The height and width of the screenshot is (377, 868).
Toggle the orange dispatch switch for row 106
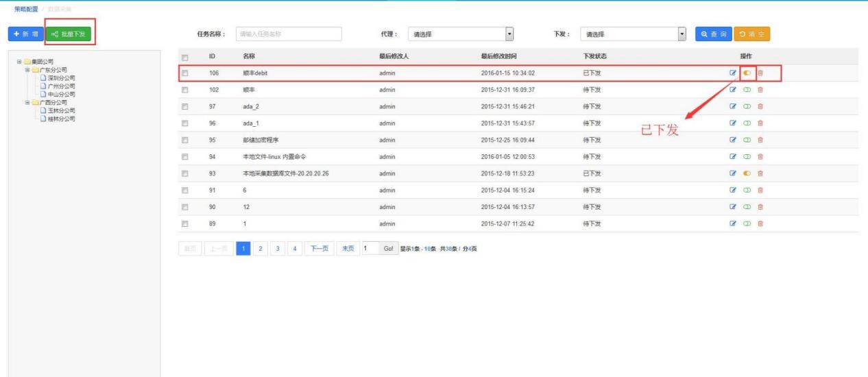tap(747, 73)
